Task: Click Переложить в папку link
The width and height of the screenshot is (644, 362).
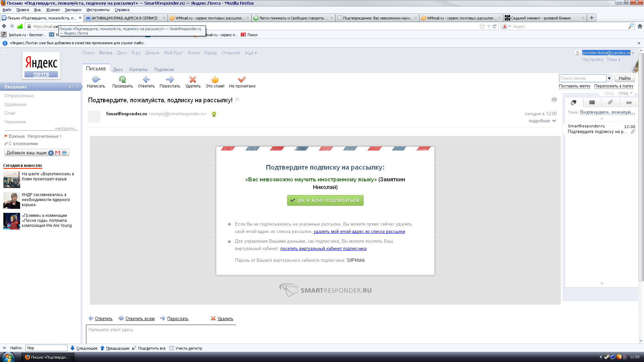Action: coord(614,86)
